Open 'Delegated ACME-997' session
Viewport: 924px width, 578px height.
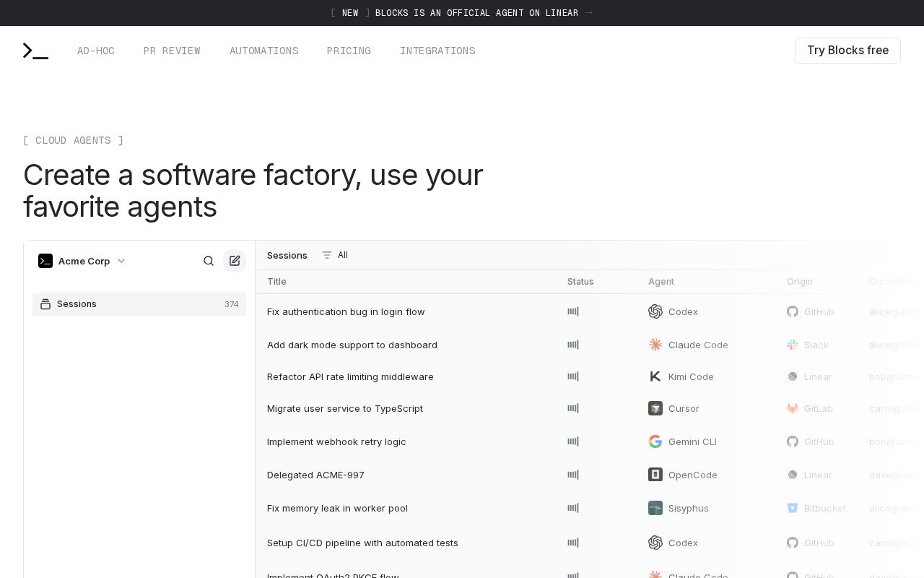click(315, 475)
